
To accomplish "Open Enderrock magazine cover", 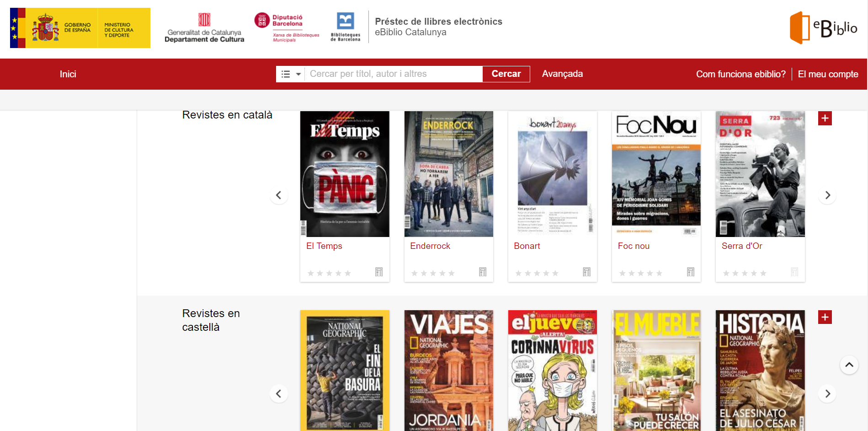I will coord(449,174).
